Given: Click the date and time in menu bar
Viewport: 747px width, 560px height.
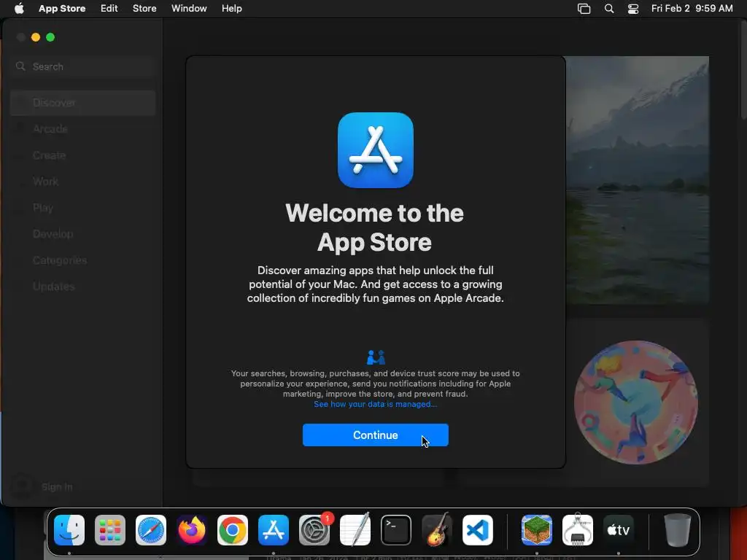Looking at the screenshot, I should pos(692,9).
